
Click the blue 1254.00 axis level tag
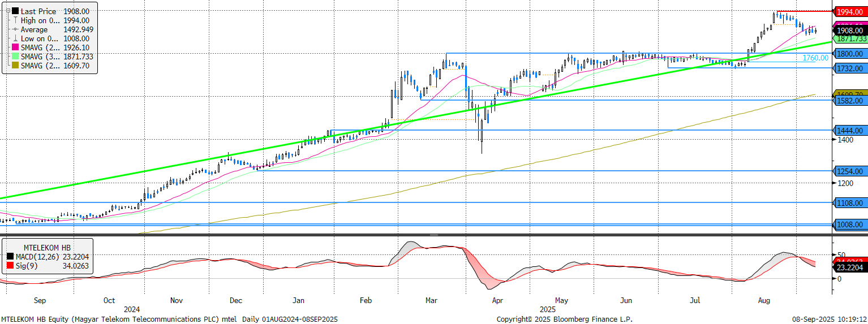tap(849, 171)
